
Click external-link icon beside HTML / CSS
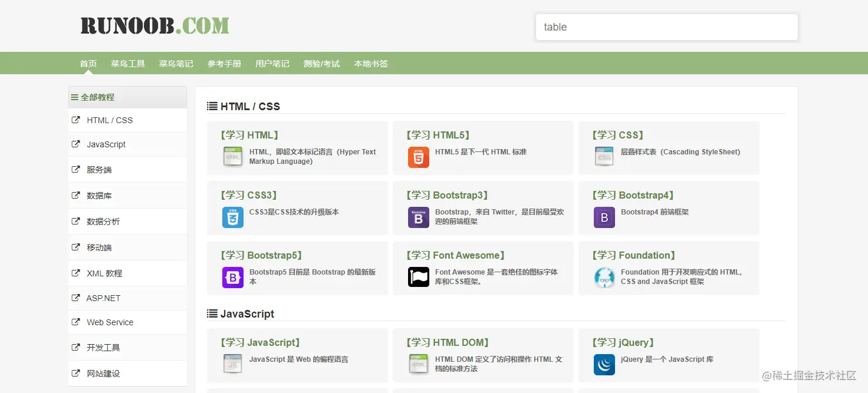[75, 120]
